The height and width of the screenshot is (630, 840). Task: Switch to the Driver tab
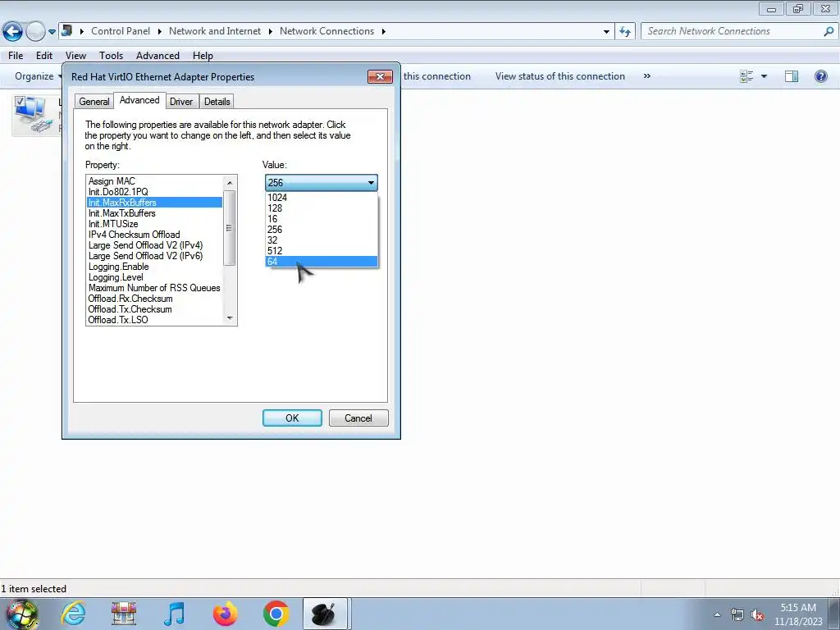[x=181, y=101]
